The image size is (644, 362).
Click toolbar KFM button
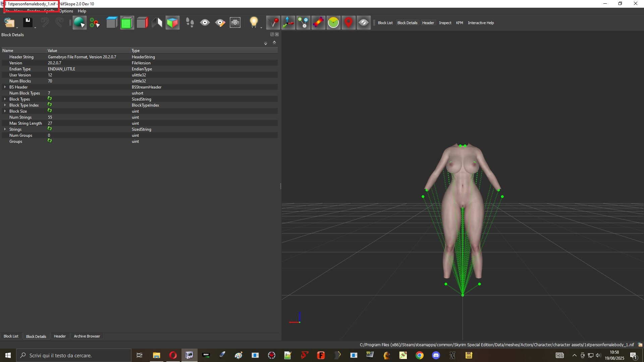(460, 23)
